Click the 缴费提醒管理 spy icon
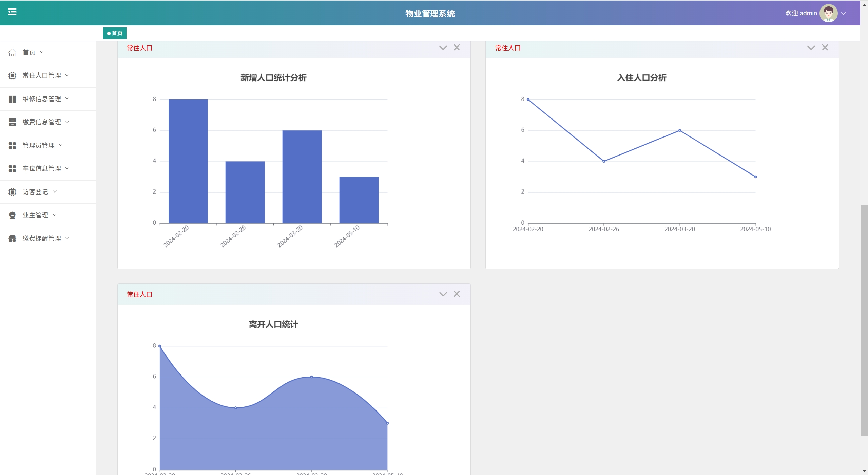This screenshot has height=475, width=868. click(x=12, y=239)
